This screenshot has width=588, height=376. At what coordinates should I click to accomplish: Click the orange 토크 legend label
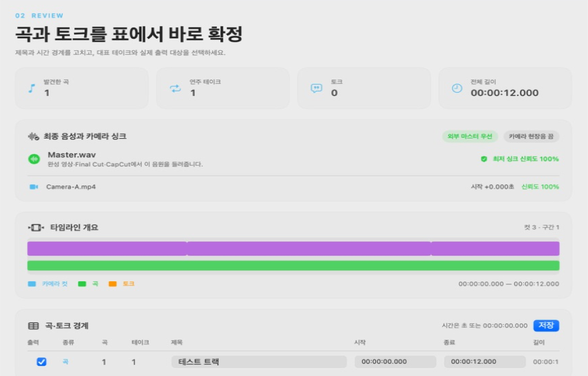(x=129, y=284)
